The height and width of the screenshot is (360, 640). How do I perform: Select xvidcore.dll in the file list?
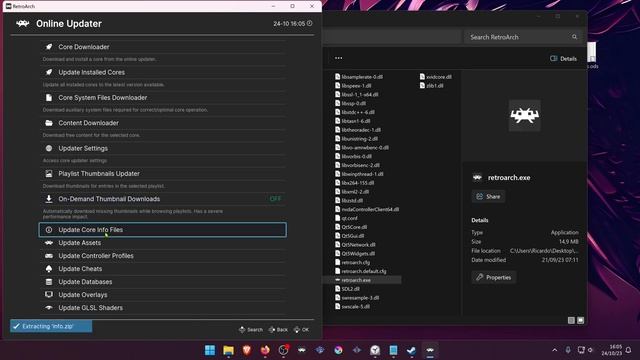[436, 77]
